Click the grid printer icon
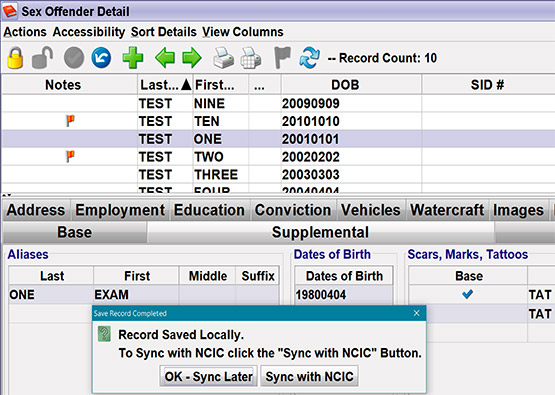The width and height of the screenshot is (555, 395). [251, 58]
